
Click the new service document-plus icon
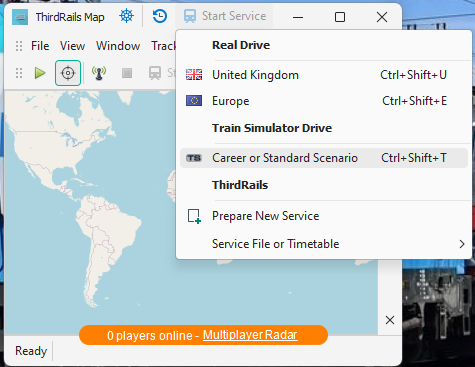click(194, 216)
